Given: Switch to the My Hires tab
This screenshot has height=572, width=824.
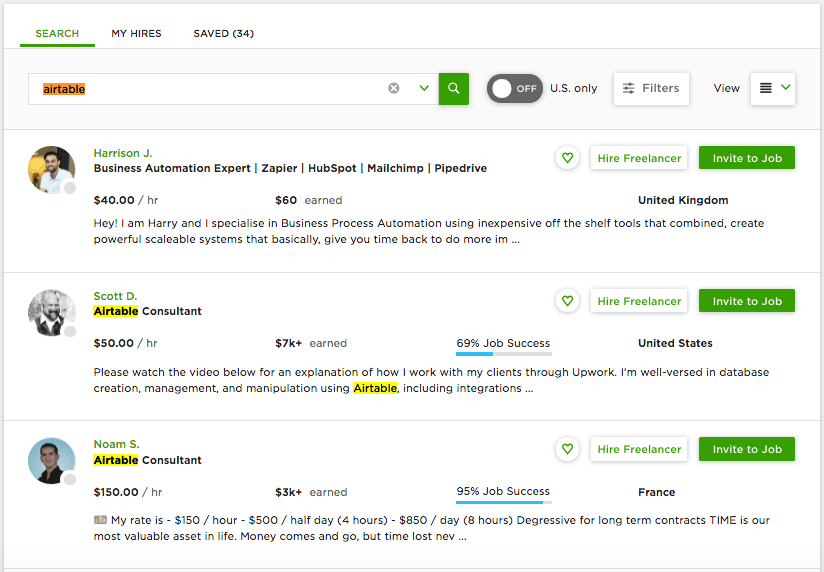Looking at the screenshot, I should (134, 33).
